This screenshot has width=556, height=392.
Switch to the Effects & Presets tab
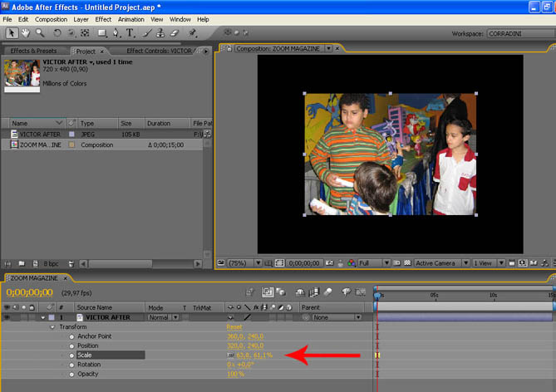tap(34, 51)
